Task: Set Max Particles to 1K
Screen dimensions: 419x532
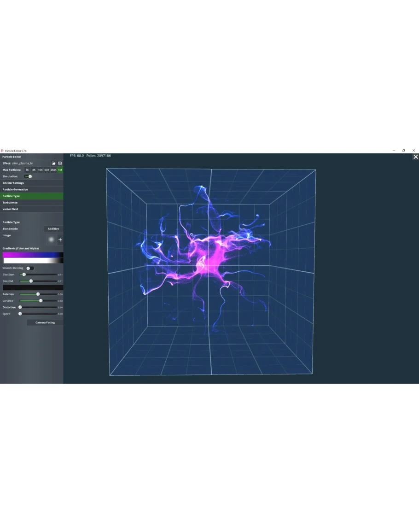Action: (27, 170)
